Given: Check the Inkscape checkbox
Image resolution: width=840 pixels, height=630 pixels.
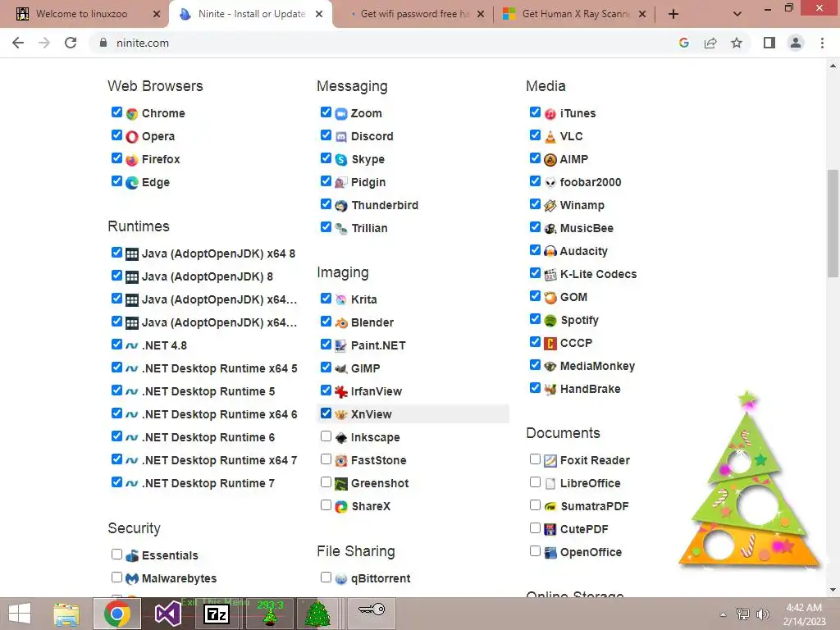Looking at the screenshot, I should pos(326,436).
